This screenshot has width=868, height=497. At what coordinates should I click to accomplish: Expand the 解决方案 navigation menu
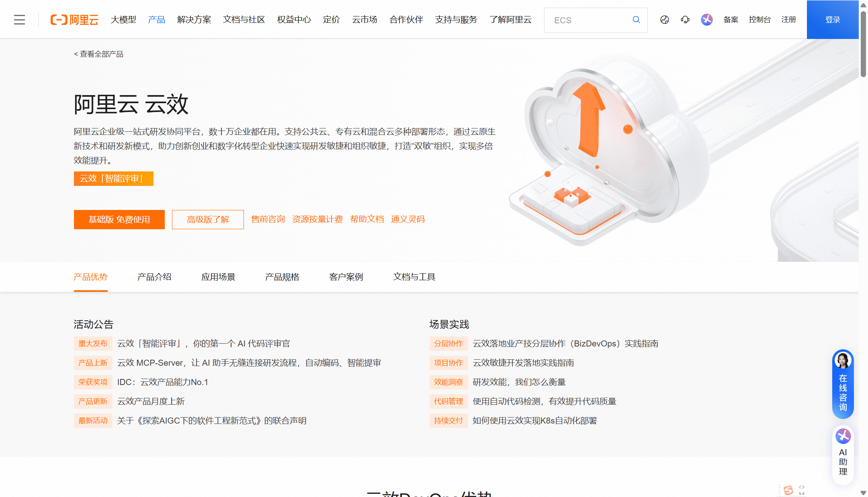pyautogui.click(x=194, y=20)
